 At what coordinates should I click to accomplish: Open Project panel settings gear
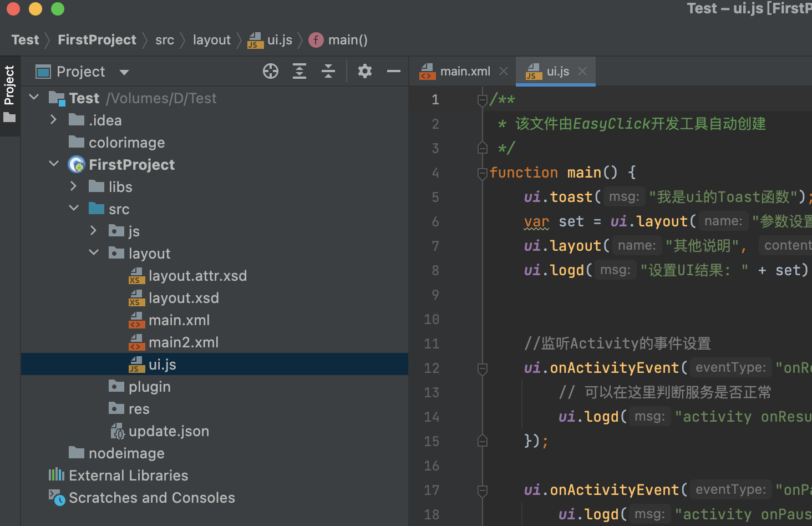(x=365, y=71)
